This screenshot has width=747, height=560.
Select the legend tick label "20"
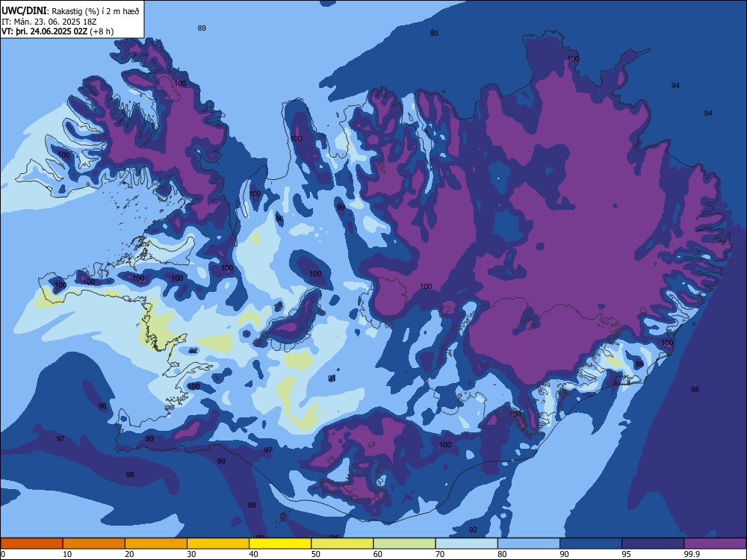[129, 554]
